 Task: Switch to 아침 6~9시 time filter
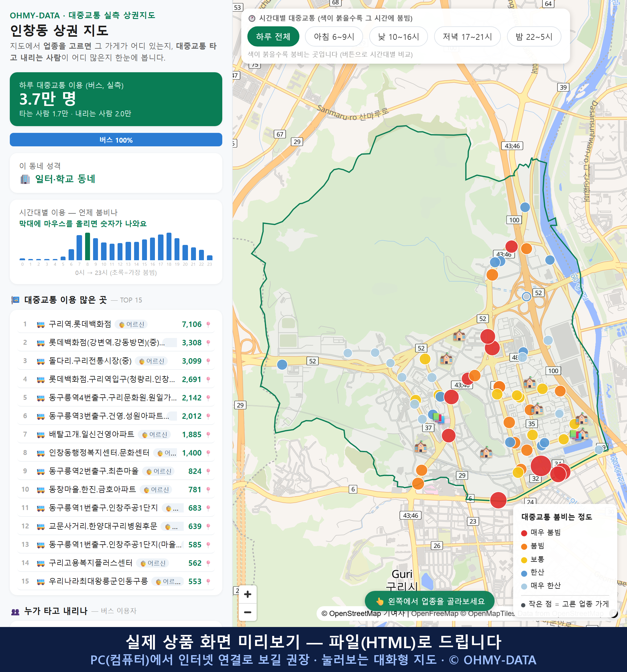click(334, 36)
